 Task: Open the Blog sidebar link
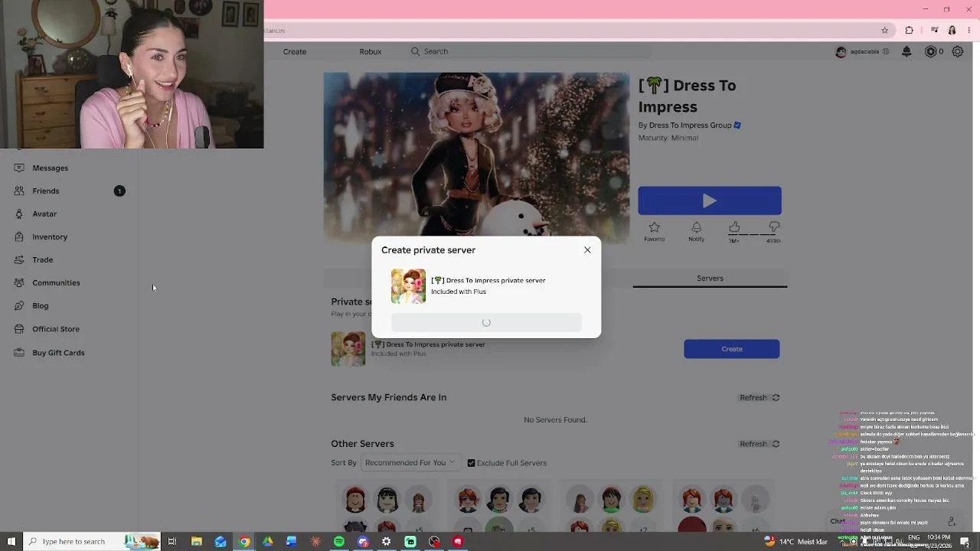pos(41,305)
